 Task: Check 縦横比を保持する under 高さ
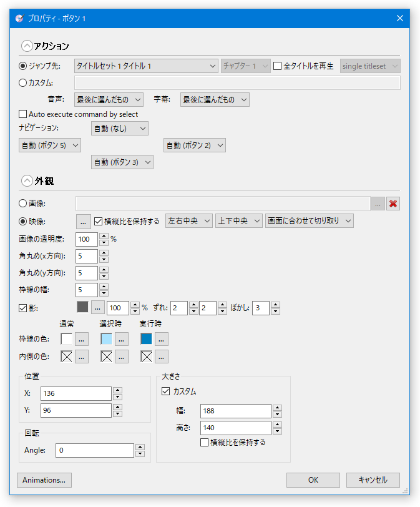204,442
